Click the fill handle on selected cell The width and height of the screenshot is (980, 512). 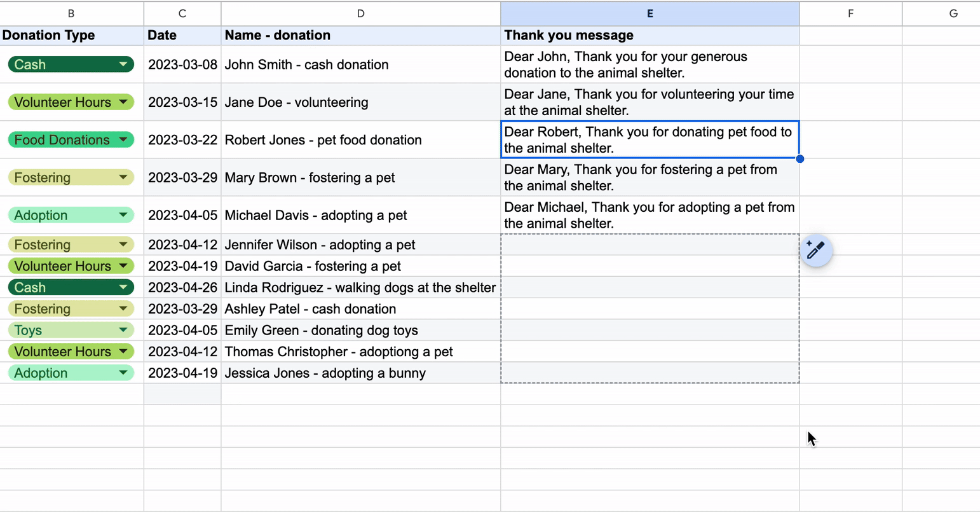(x=800, y=158)
